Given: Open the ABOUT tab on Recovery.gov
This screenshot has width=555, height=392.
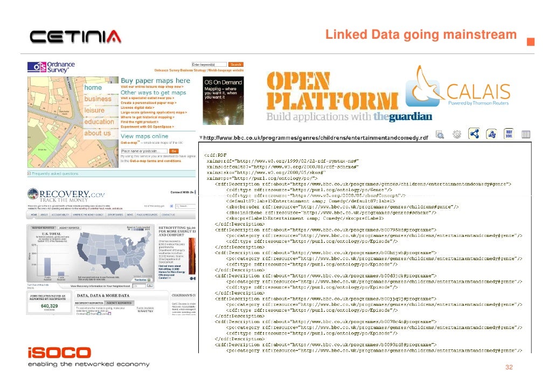Looking at the screenshot, I should (x=44, y=215).
